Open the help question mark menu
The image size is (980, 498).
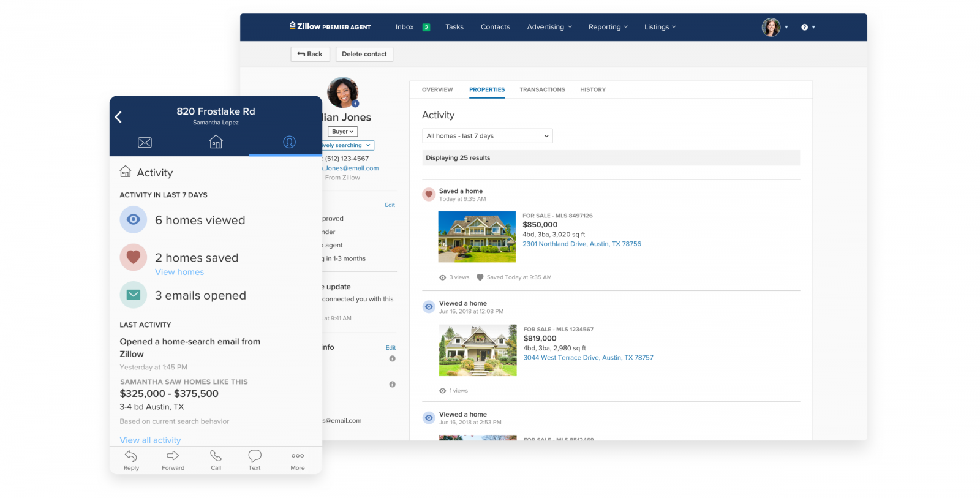(x=808, y=27)
